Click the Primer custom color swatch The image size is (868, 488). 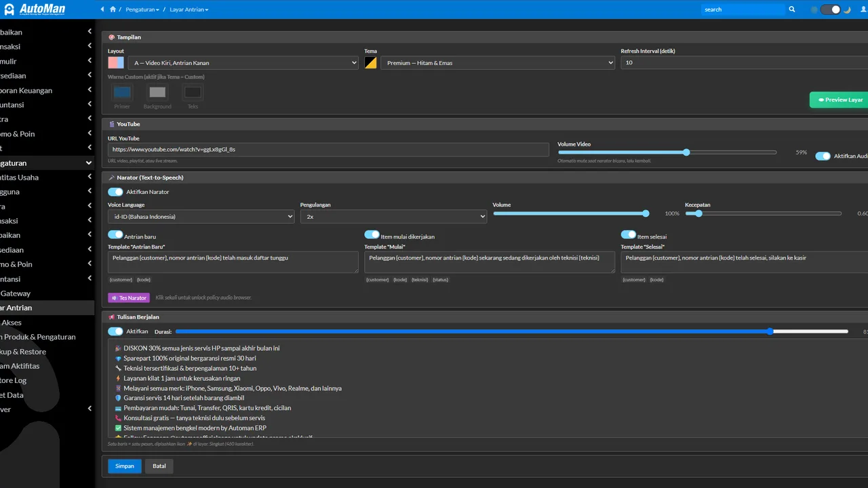122,92
